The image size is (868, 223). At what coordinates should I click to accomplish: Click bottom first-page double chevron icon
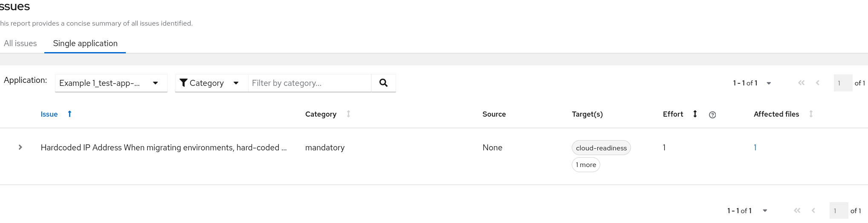(797, 211)
